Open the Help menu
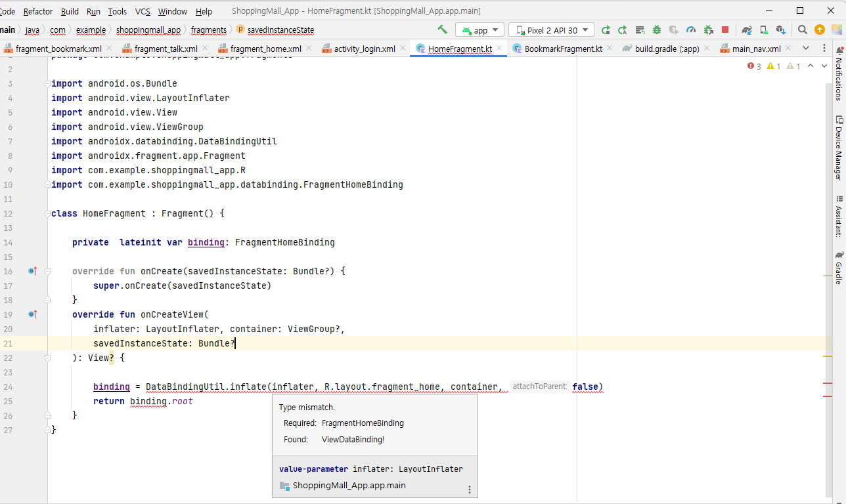The image size is (846, 504). [x=204, y=11]
